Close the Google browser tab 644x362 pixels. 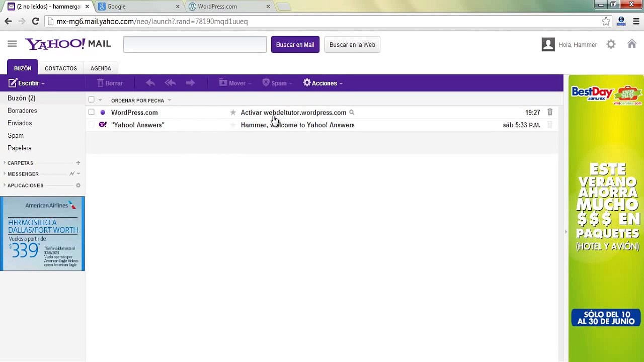tap(177, 7)
